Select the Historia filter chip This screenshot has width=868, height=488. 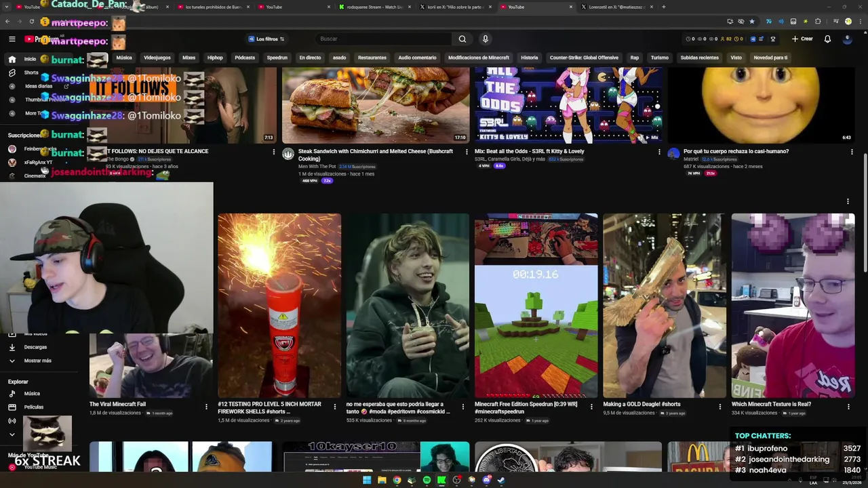[529, 58]
